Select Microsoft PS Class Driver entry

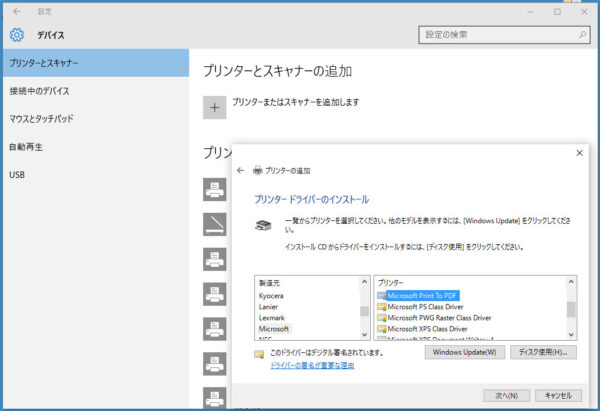click(x=425, y=307)
